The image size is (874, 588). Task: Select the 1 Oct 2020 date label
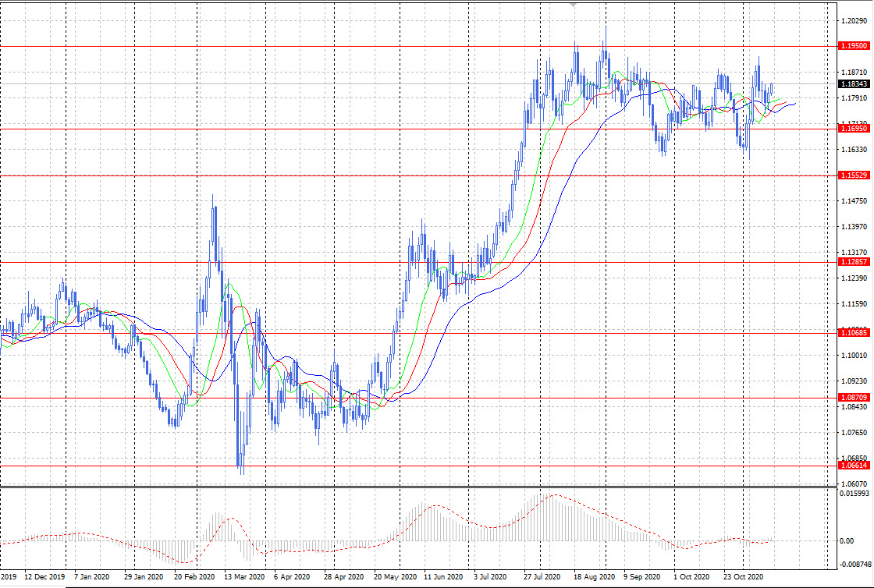pos(691,577)
